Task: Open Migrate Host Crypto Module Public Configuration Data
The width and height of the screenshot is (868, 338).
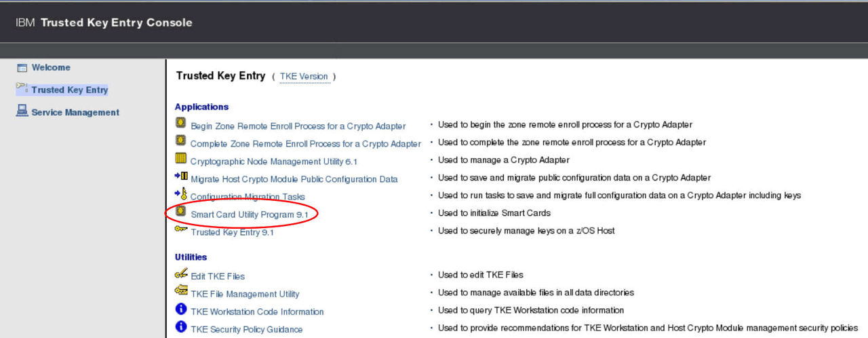Action: point(294,179)
